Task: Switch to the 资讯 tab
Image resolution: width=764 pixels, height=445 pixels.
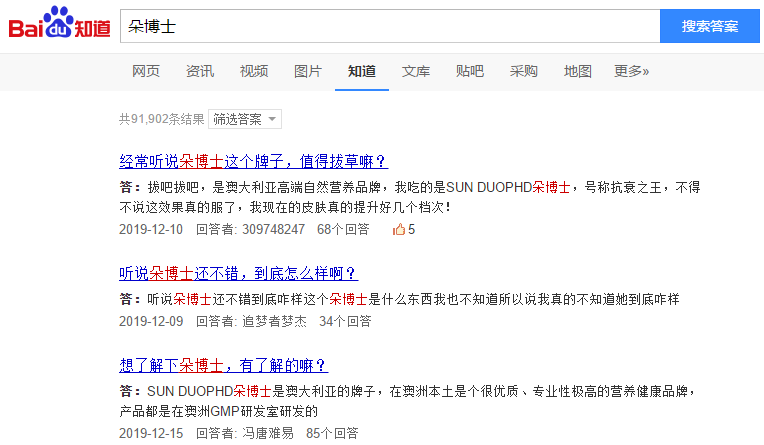Action: 200,71
